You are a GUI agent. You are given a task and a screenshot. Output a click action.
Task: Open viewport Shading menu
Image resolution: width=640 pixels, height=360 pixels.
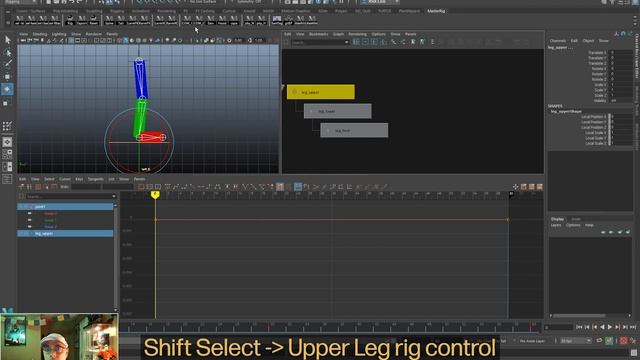40,34
